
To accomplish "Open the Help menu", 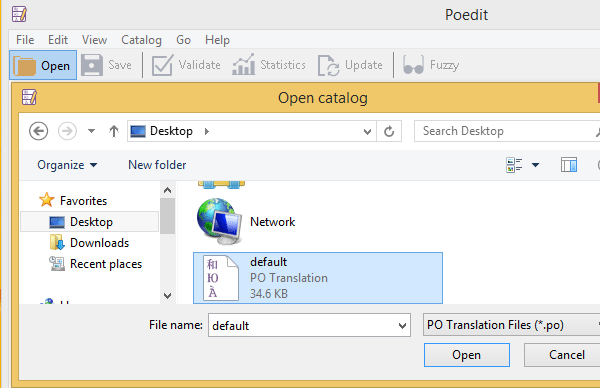I will pos(217,40).
